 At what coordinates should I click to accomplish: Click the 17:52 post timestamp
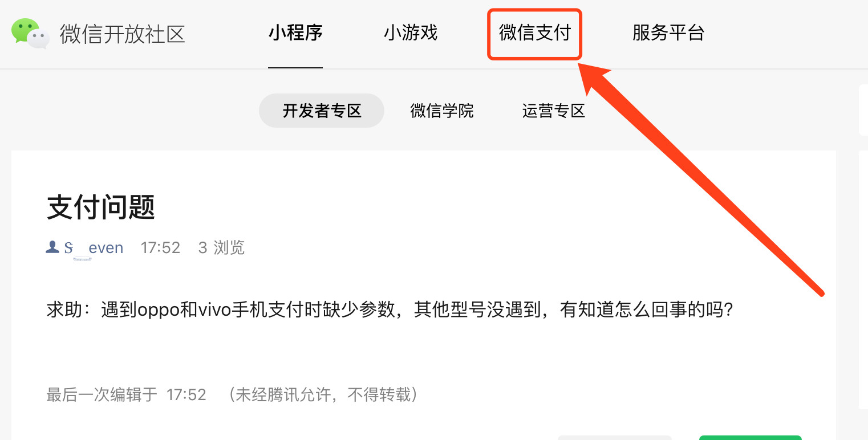(x=160, y=247)
